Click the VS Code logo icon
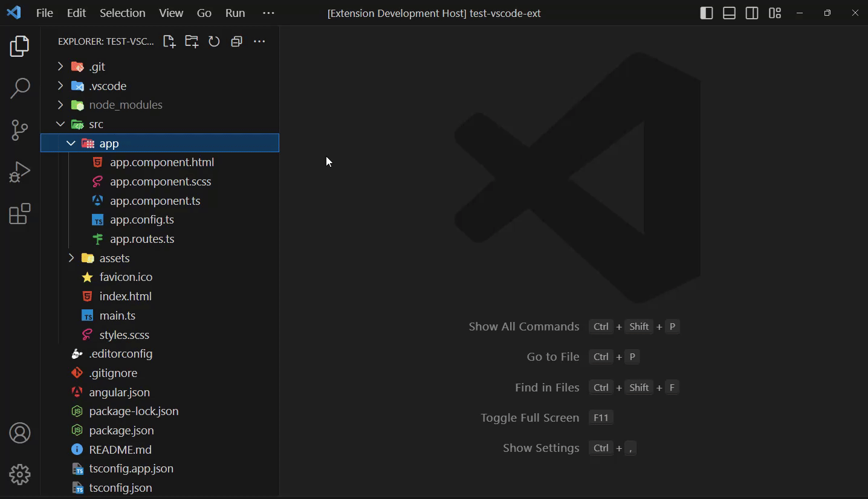 pos(13,13)
